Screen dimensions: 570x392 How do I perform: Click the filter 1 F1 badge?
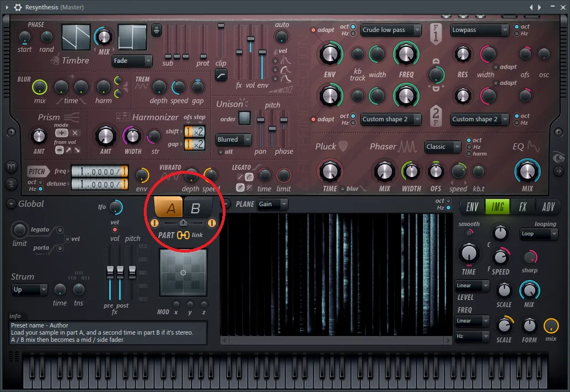(435, 34)
